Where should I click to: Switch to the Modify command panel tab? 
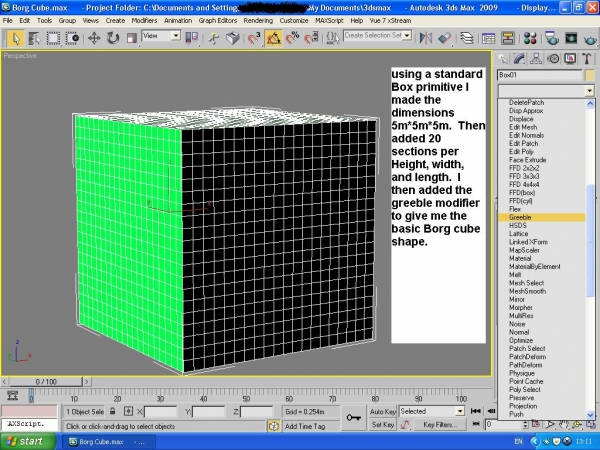(519, 59)
